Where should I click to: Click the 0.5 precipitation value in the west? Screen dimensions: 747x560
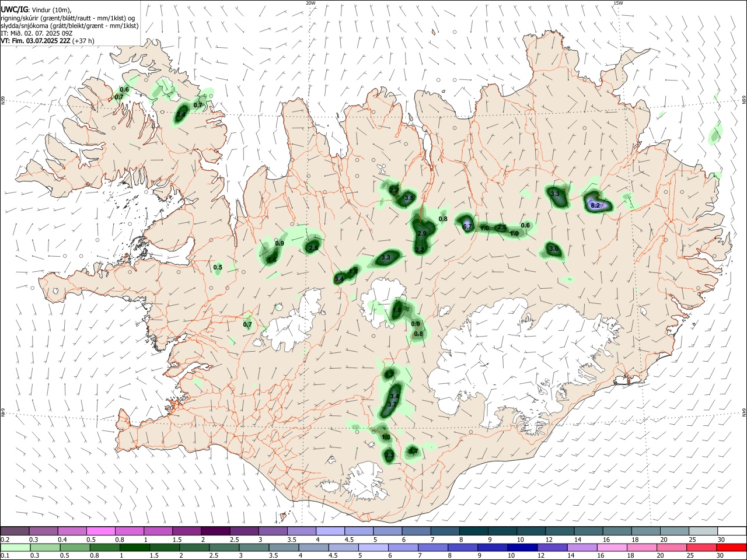tap(218, 267)
